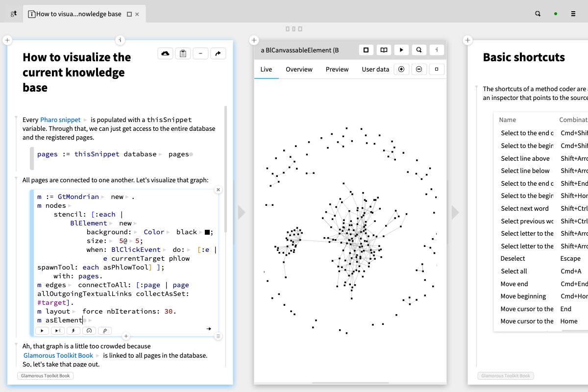Add a pane before Basic shortcuts page
The image size is (588, 392).
tap(467, 40)
